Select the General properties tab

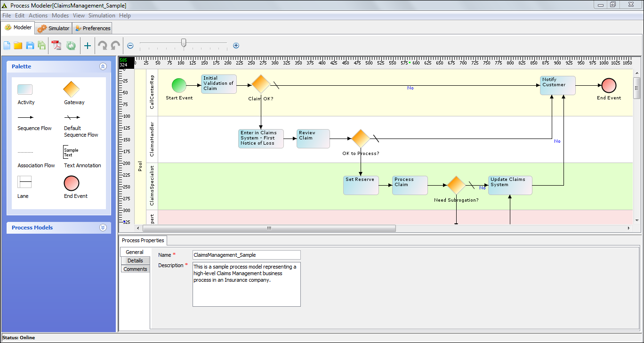(135, 252)
